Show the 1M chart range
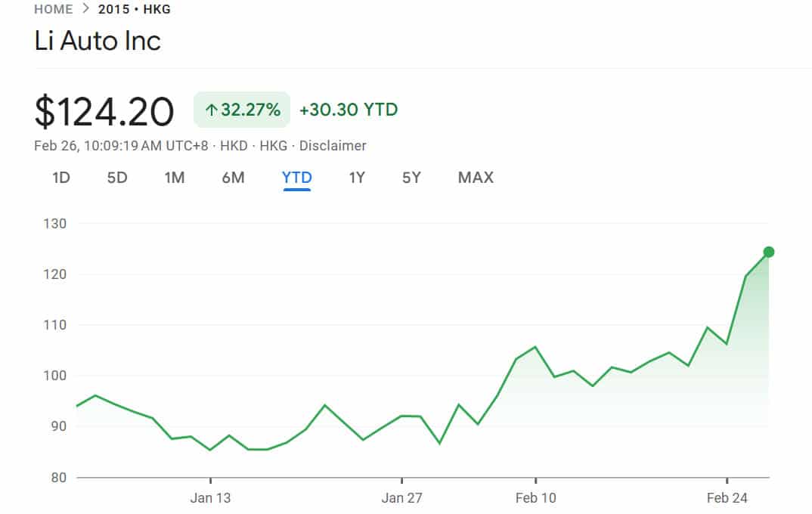Viewport: 812px width, 514px height. click(x=175, y=178)
